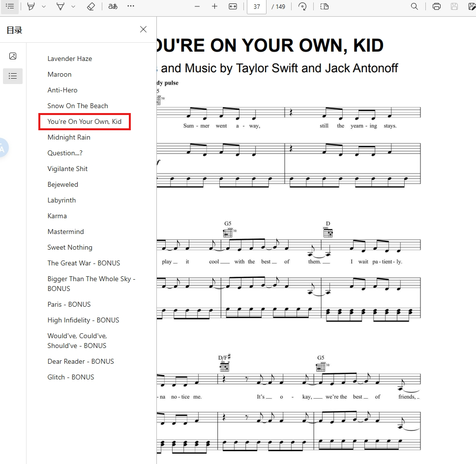This screenshot has width=476, height=464.
Task: Print the document with printer icon
Action: point(437,6)
